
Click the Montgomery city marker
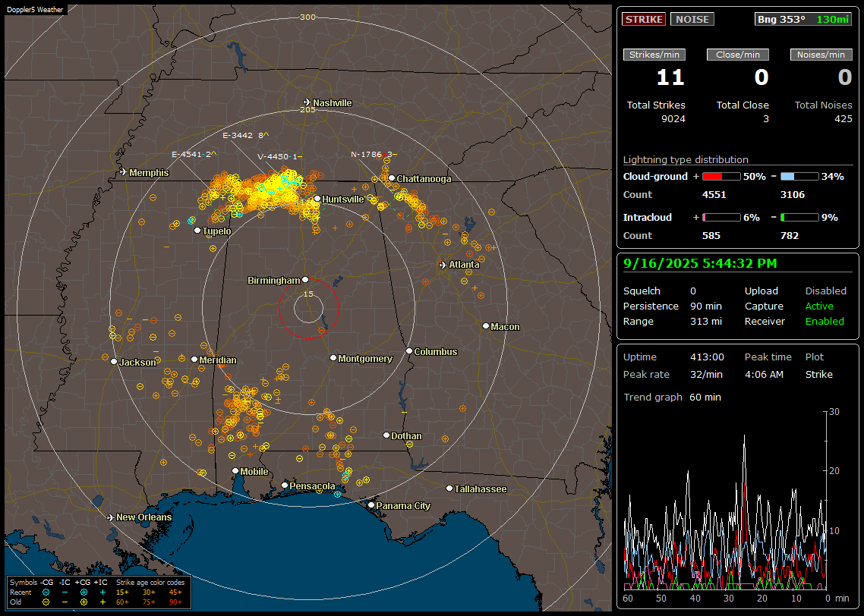tap(333, 358)
